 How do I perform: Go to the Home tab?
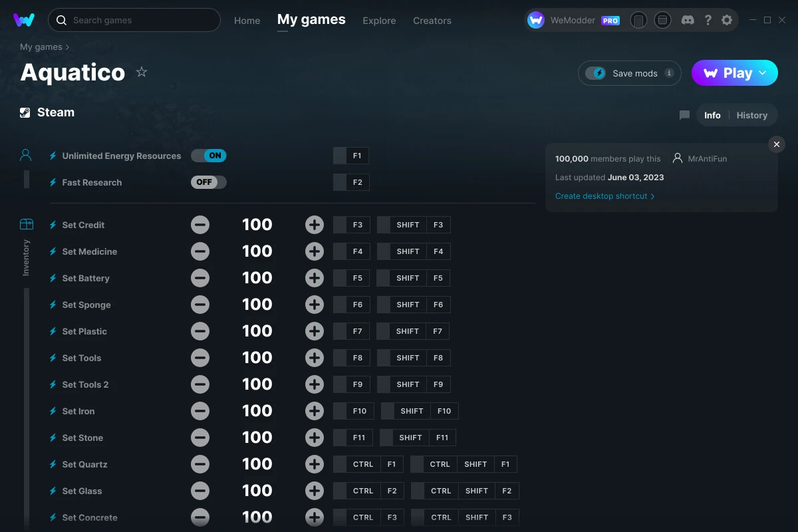click(x=247, y=21)
